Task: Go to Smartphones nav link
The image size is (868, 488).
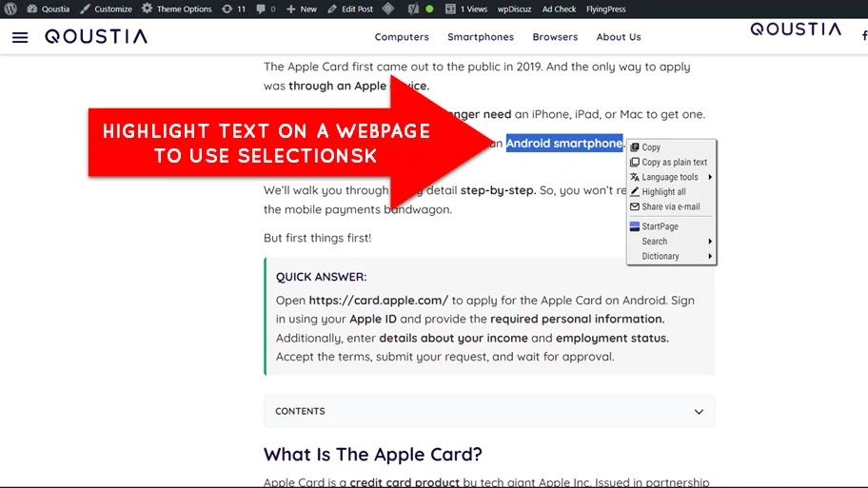Action: (481, 36)
